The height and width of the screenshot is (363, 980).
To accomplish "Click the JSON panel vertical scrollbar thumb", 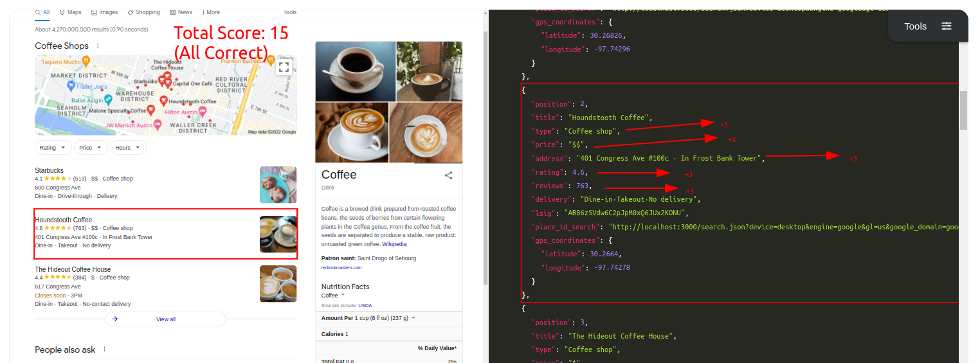I will click(963, 110).
